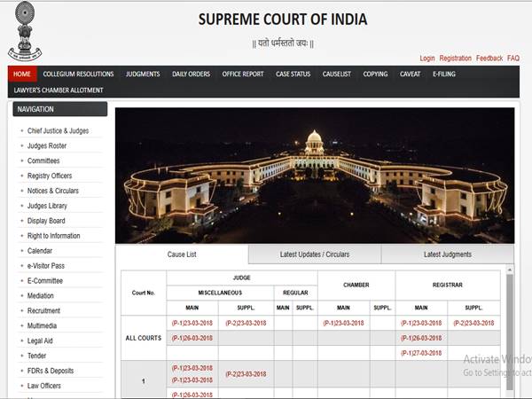Open Right to Information link
The height and width of the screenshot is (399, 532).
click(53, 236)
